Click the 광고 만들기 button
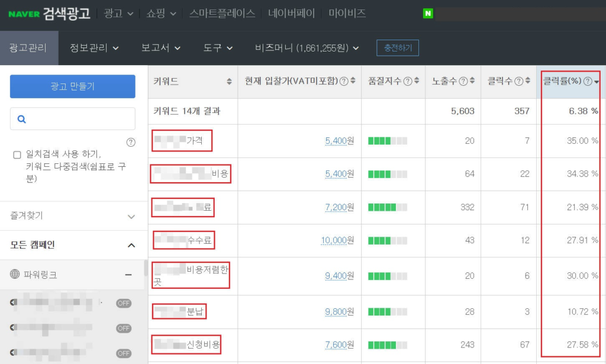 (x=73, y=86)
